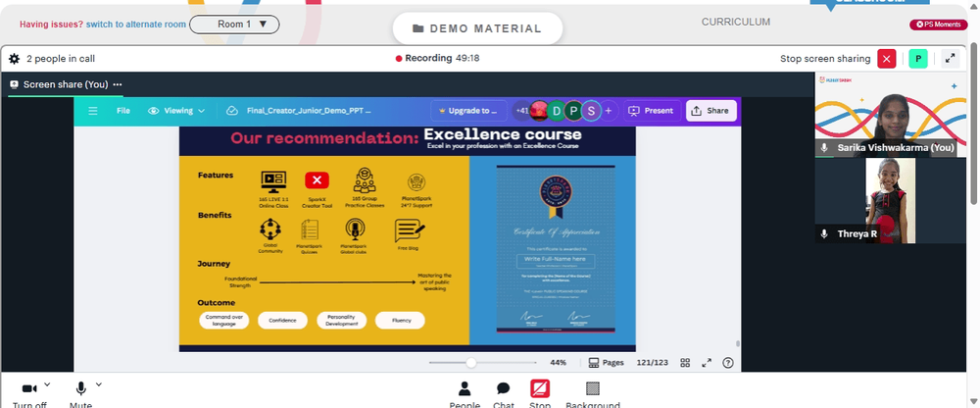Open Canva File menu
The height and width of the screenshot is (408, 980).
click(x=123, y=111)
